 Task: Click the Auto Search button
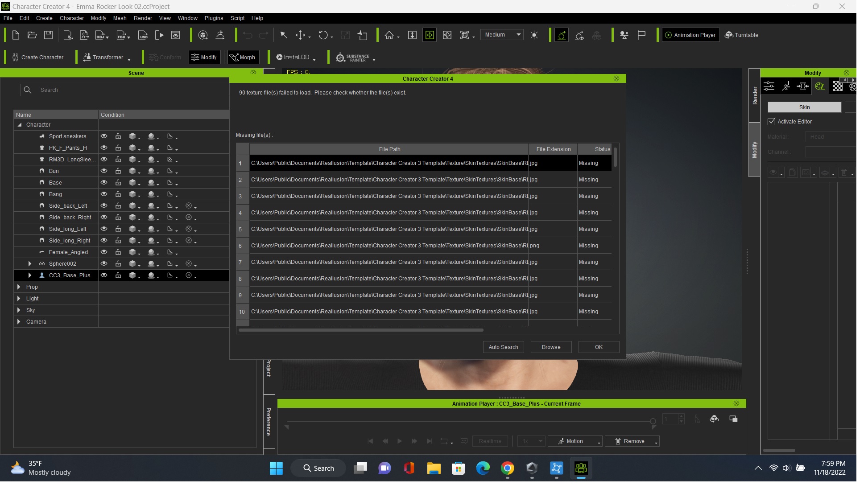(503, 346)
